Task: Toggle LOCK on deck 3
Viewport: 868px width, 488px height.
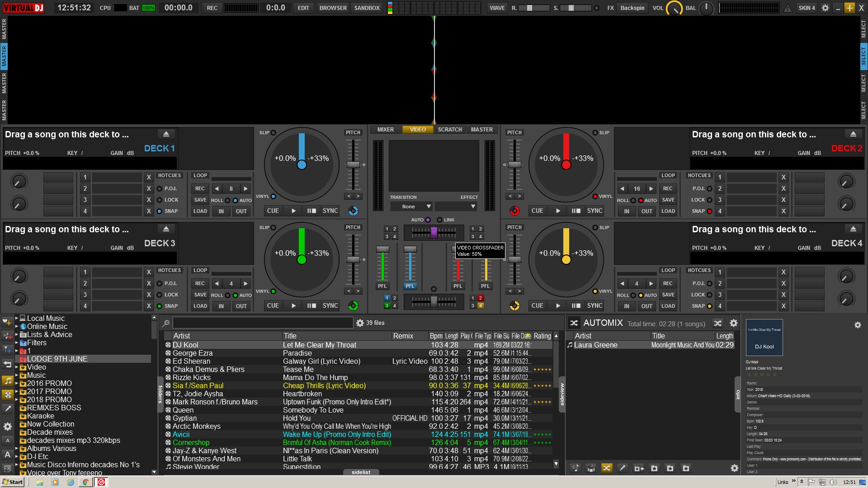Action: pyautogui.click(x=159, y=295)
